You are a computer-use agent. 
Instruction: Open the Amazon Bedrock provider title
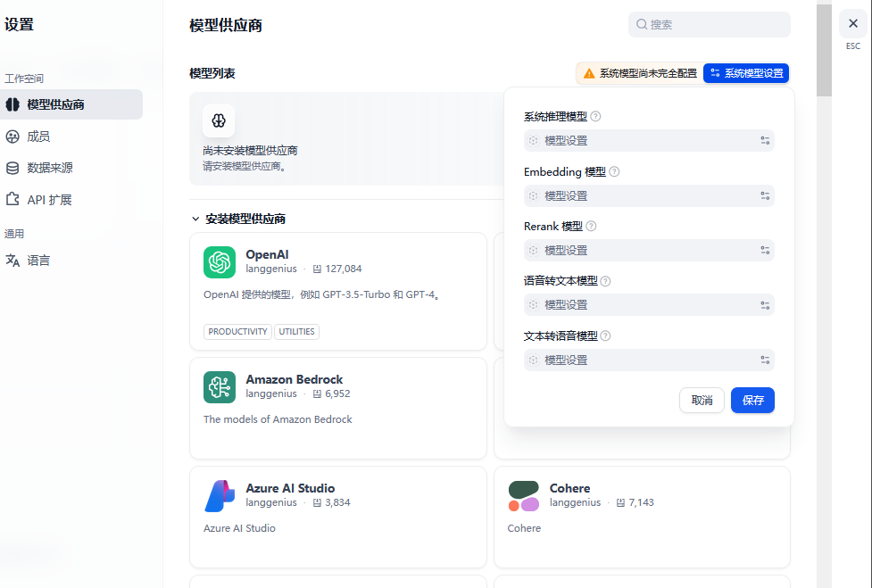[x=295, y=379]
